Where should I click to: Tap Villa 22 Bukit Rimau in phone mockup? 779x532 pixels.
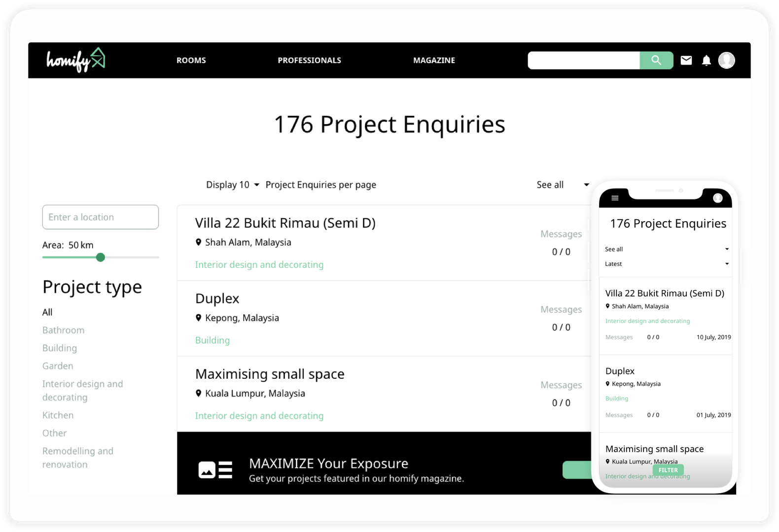point(665,293)
